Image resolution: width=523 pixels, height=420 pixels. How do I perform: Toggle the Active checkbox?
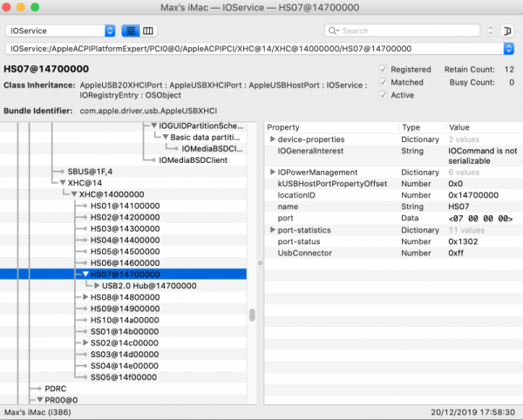pos(384,95)
